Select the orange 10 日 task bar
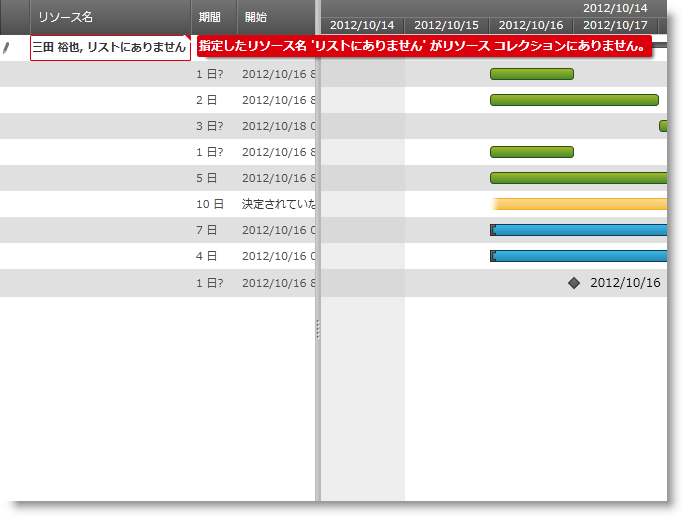 (x=578, y=204)
